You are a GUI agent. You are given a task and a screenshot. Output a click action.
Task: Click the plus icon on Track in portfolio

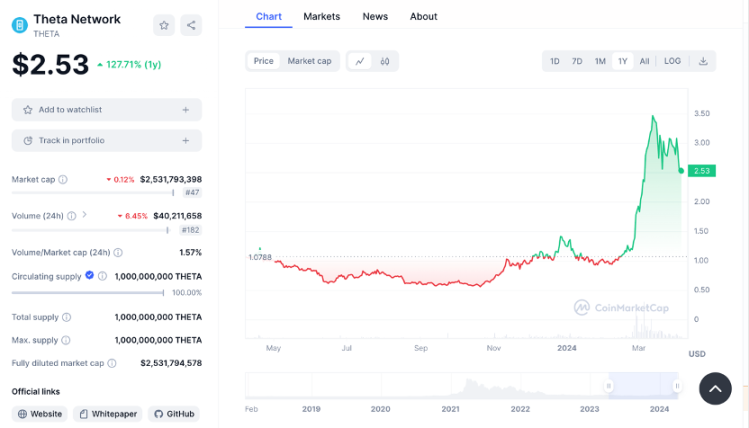tap(186, 140)
